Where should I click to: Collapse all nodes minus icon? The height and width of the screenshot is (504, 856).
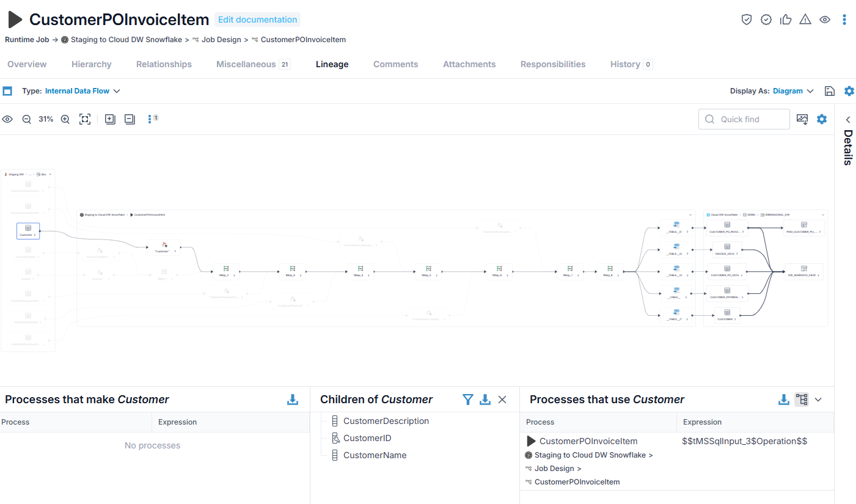[x=130, y=119]
